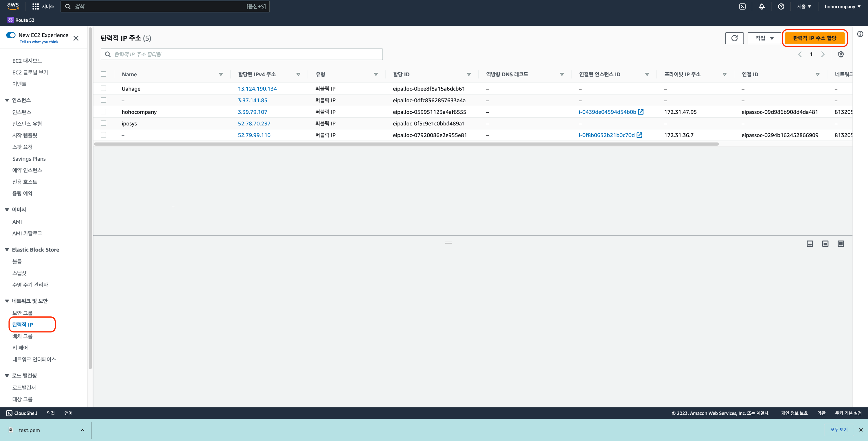This screenshot has width=868, height=441.
Task: Open table preferences gear icon
Action: (x=841, y=54)
